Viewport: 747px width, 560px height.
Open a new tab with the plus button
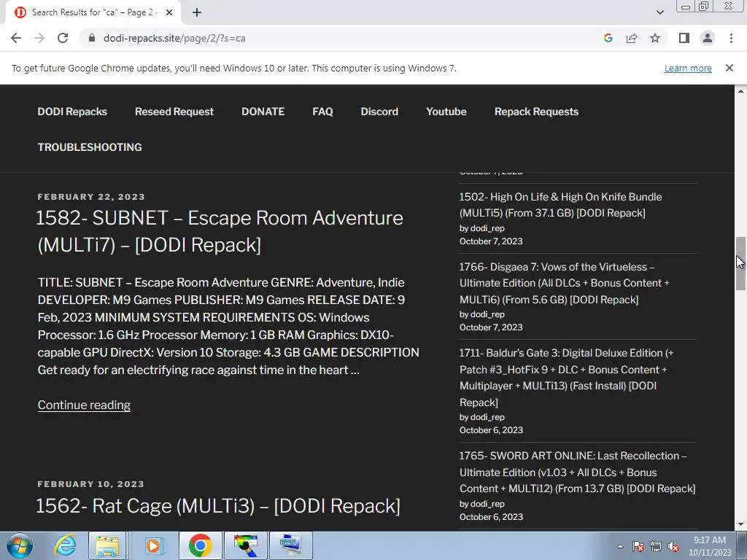point(197,12)
